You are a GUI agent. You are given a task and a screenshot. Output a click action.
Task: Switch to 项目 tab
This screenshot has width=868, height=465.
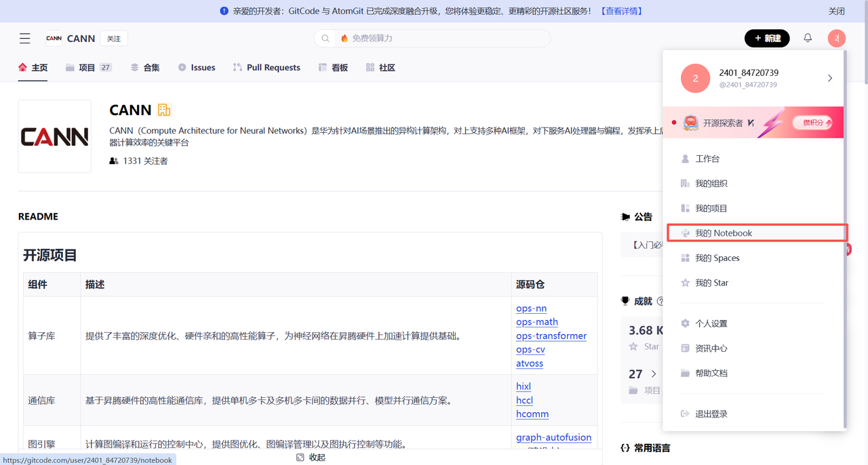pos(88,68)
